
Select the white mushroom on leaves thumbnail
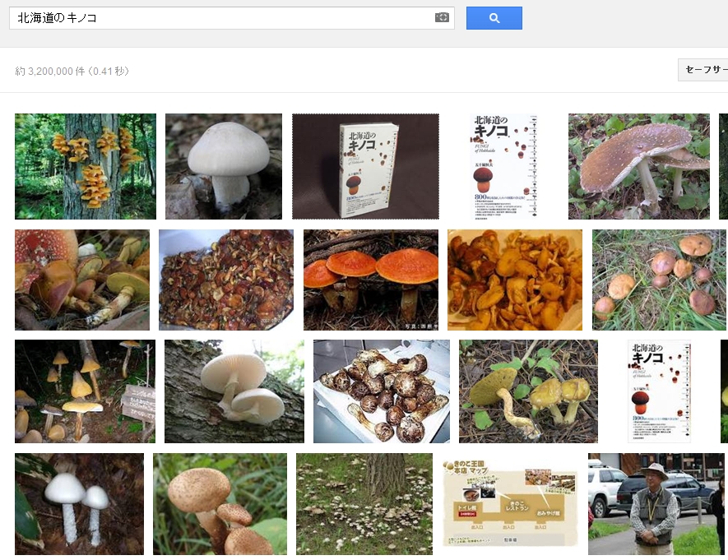point(224,166)
